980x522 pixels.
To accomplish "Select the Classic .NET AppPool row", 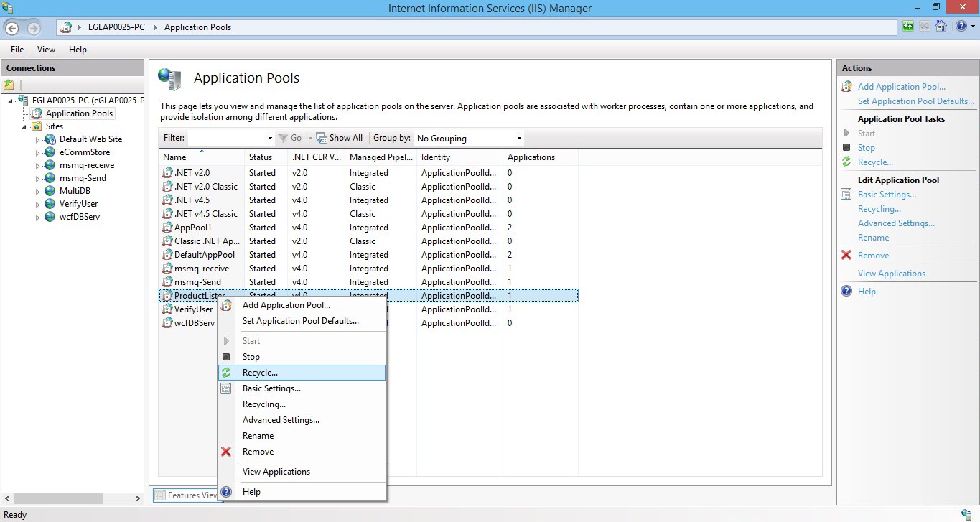I will [x=368, y=241].
